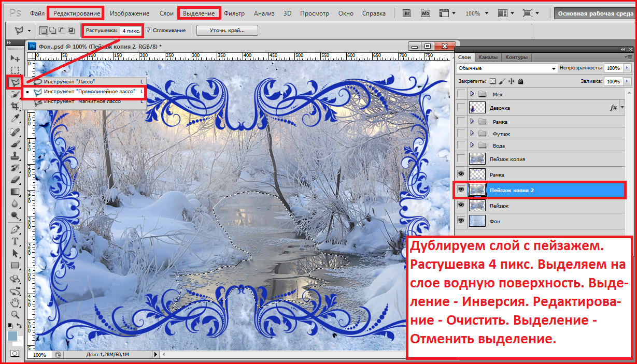Screen dimensions: 637x364
Task: Select the Move tool
Action: coord(15,58)
